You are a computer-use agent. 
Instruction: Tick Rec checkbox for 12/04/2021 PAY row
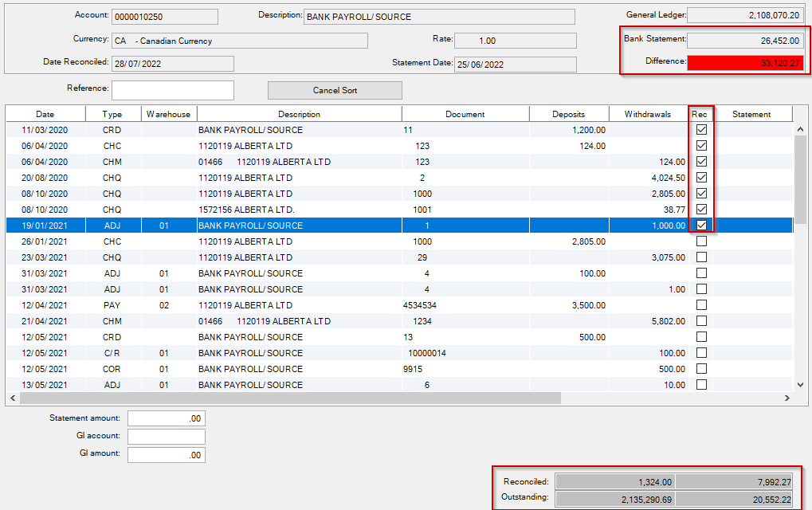(x=702, y=305)
